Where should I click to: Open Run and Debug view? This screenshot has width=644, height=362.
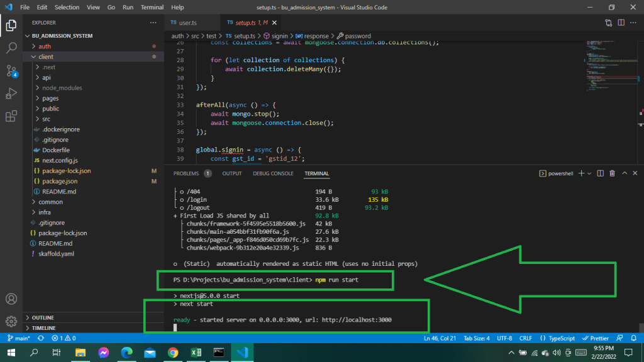point(11,94)
